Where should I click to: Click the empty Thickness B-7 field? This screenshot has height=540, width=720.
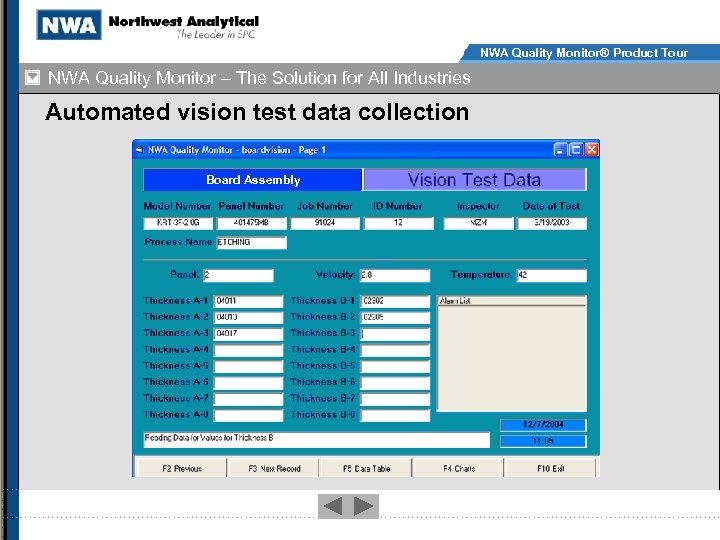395,399
